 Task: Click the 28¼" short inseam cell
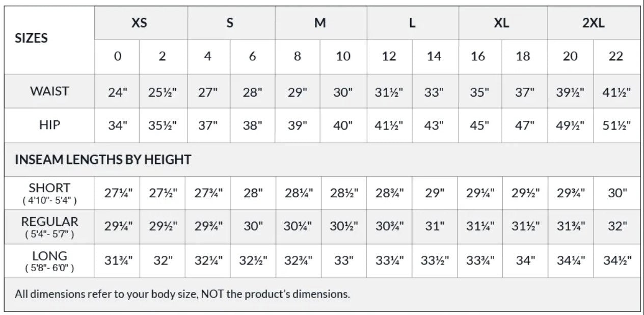click(x=298, y=194)
